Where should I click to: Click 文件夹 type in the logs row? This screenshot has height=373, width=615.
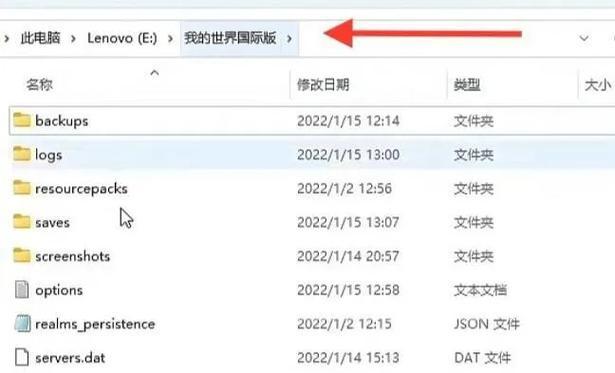(474, 155)
